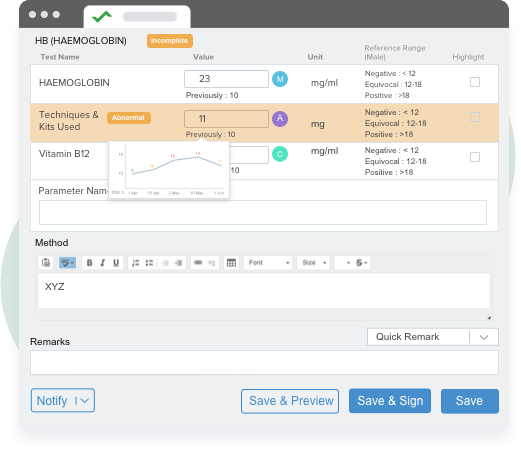521x451 pixels.
Task: Toggle underline formatting in Method editor
Action: 116,263
